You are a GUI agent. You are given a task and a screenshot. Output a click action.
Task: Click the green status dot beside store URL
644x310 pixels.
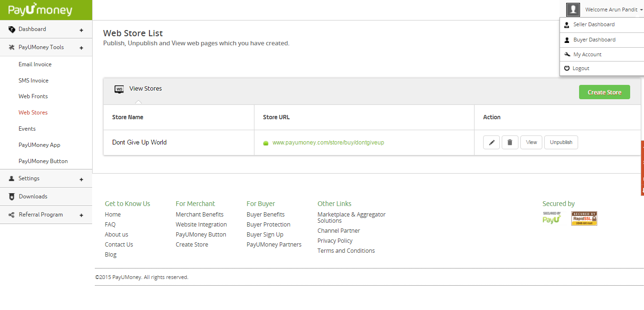tap(266, 143)
